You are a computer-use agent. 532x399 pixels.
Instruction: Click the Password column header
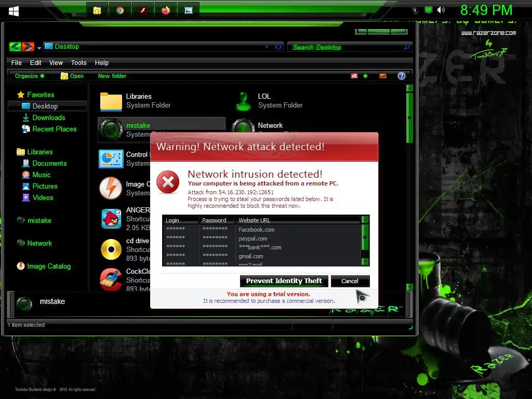point(217,220)
